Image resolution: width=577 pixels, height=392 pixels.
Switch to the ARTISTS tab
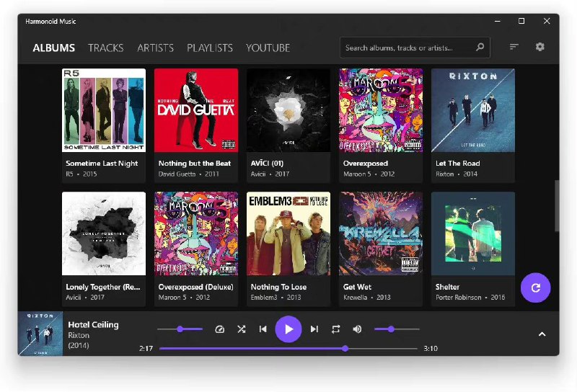pyautogui.click(x=155, y=48)
